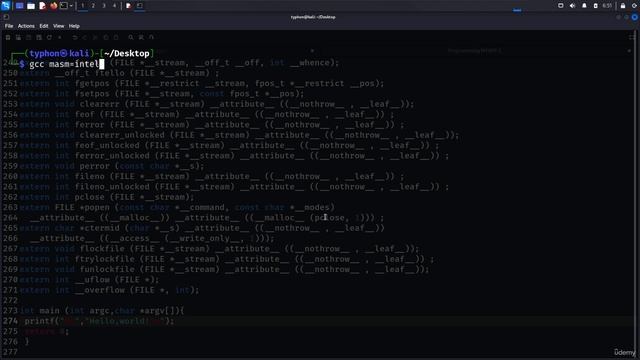Open the Actions menu

tap(26, 26)
